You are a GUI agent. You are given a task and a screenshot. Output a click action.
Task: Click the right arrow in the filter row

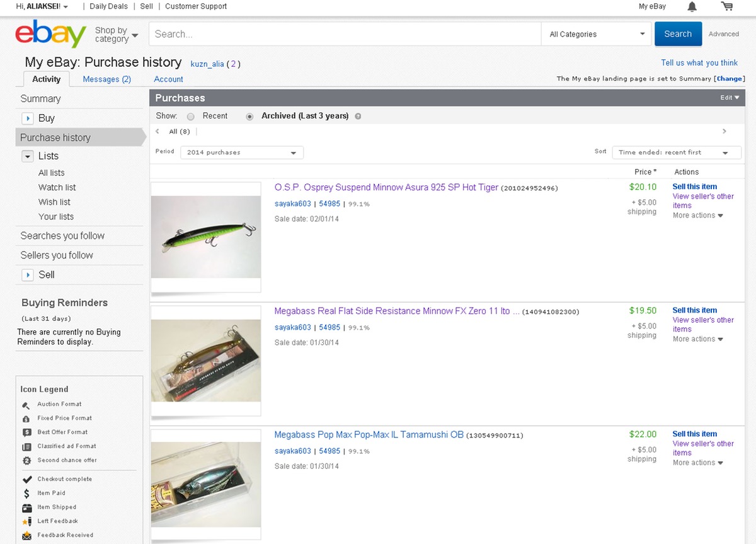coord(724,131)
